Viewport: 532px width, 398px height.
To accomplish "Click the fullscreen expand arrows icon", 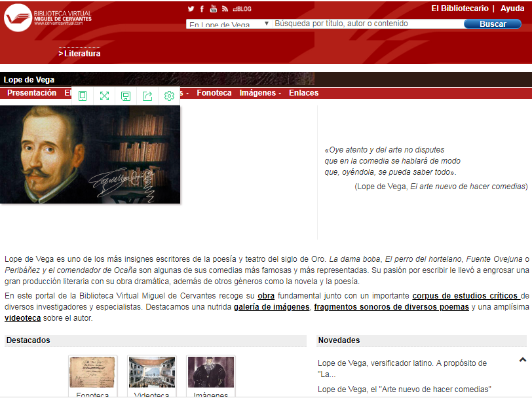I will point(104,96).
